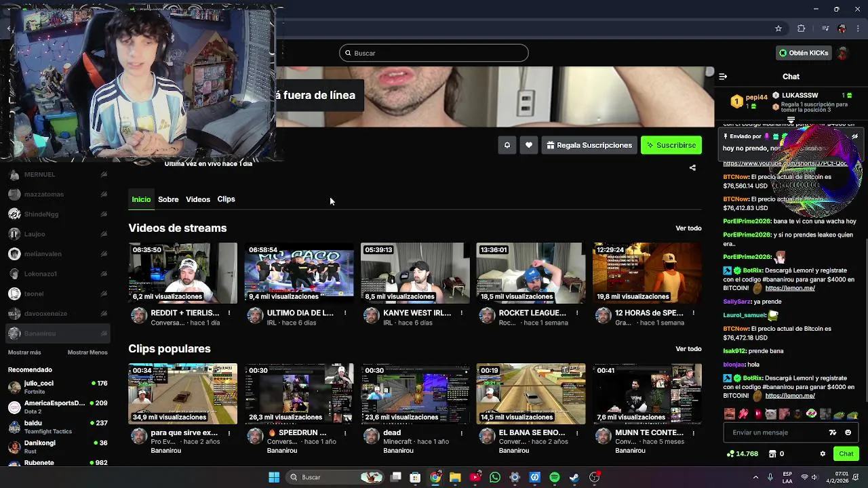Open REDDIT + TIERLIST stream video thumbnail
This screenshot has height=488, width=868.
click(183, 273)
